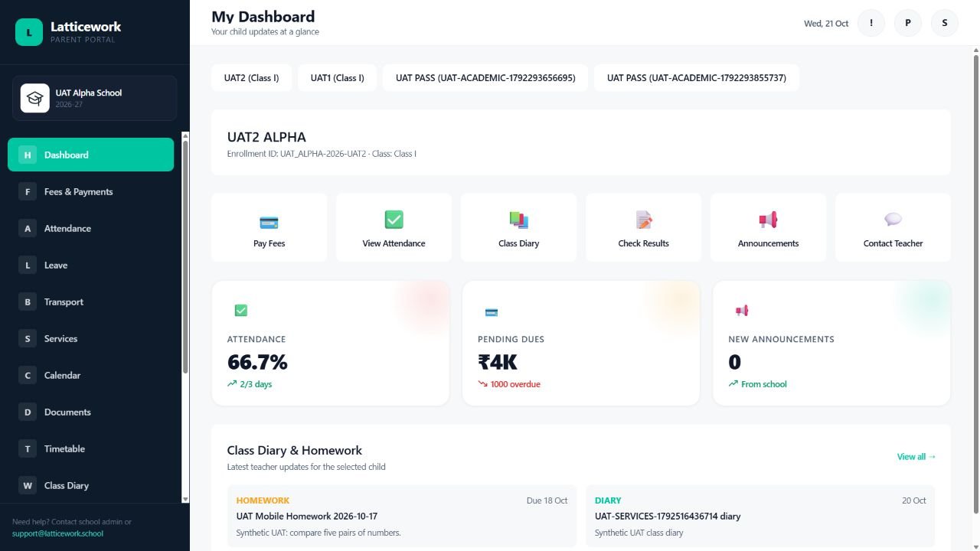
Task: Open Services in the sidebar menu
Action: click(91, 338)
